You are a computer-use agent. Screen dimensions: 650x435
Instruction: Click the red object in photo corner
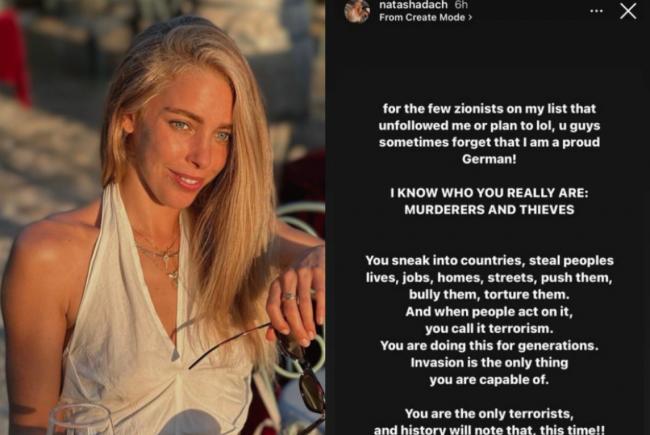(x=15, y=57)
